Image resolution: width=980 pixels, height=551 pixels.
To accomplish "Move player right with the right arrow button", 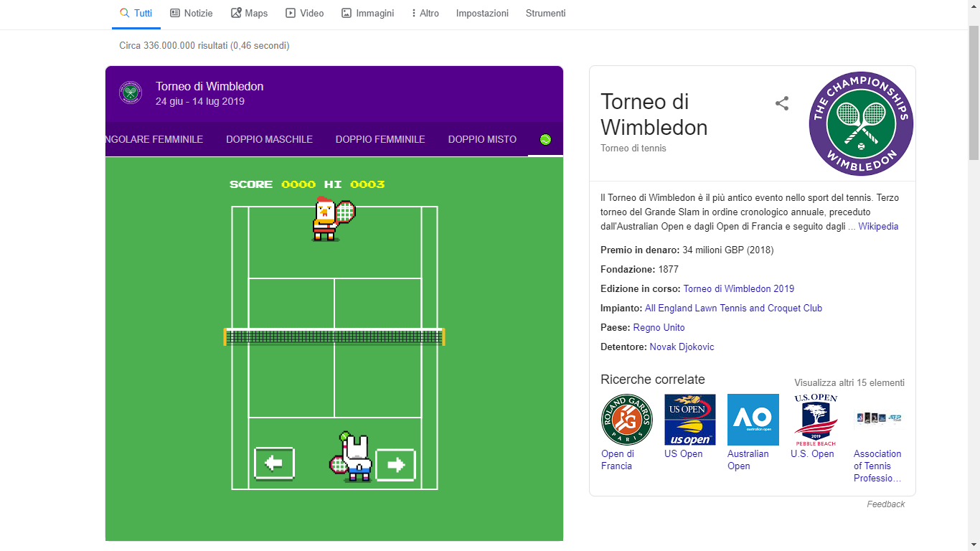I will click(395, 465).
